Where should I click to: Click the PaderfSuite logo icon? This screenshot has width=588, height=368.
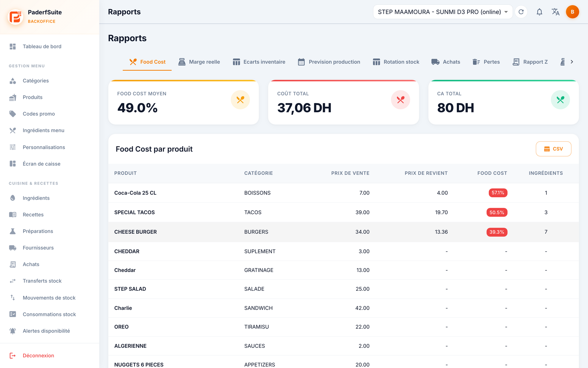(x=15, y=17)
